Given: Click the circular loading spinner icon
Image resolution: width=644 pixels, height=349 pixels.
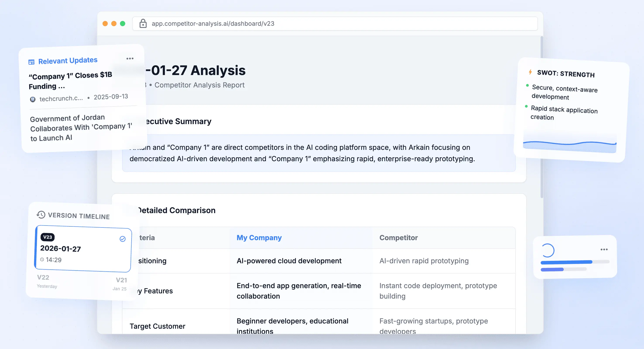Looking at the screenshot, I should 548,250.
